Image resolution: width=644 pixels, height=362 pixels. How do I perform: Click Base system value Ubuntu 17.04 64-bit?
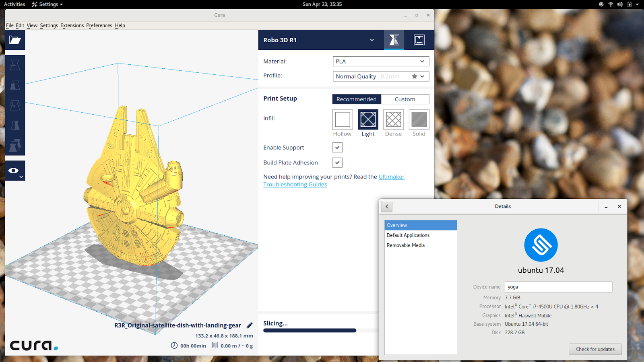(526, 324)
